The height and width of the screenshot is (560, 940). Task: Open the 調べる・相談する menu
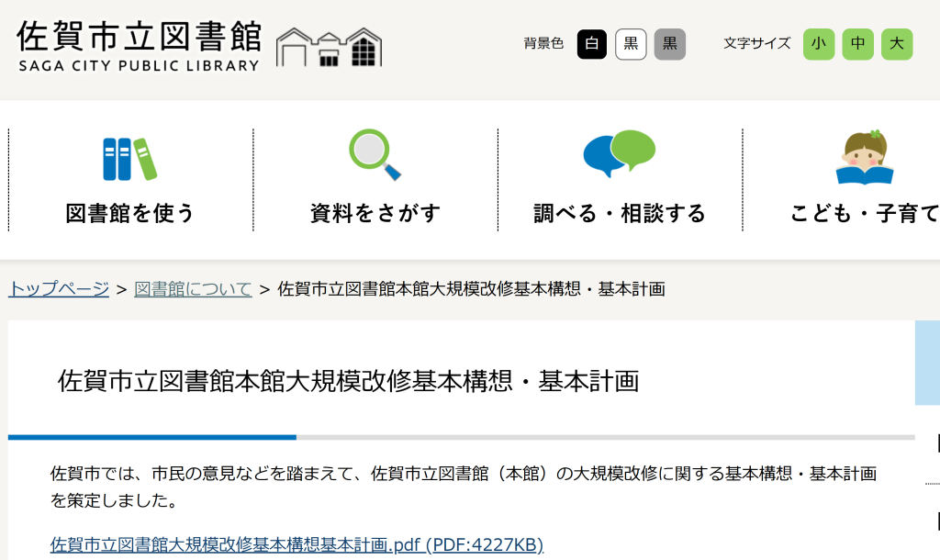click(x=620, y=213)
